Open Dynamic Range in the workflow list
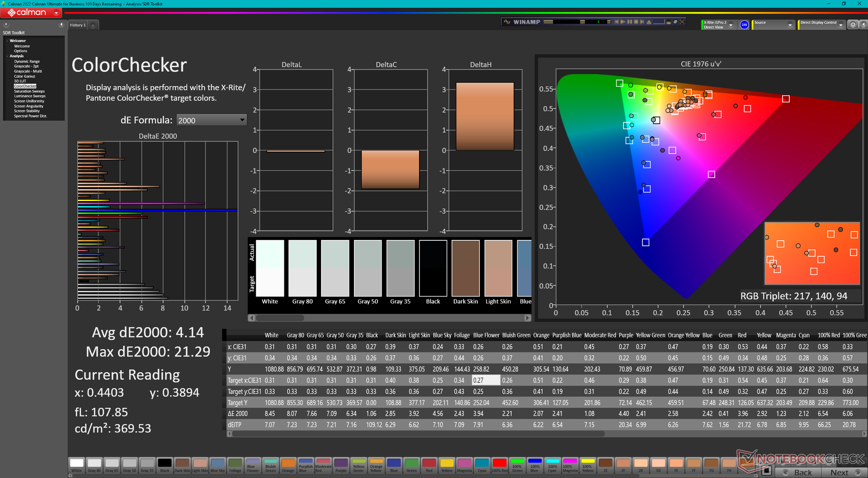 tap(27, 61)
